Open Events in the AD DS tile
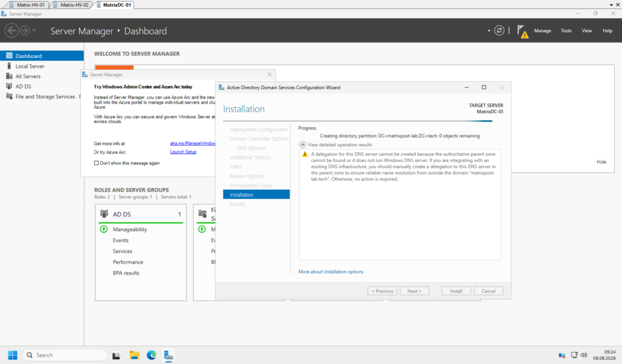 [x=121, y=240]
